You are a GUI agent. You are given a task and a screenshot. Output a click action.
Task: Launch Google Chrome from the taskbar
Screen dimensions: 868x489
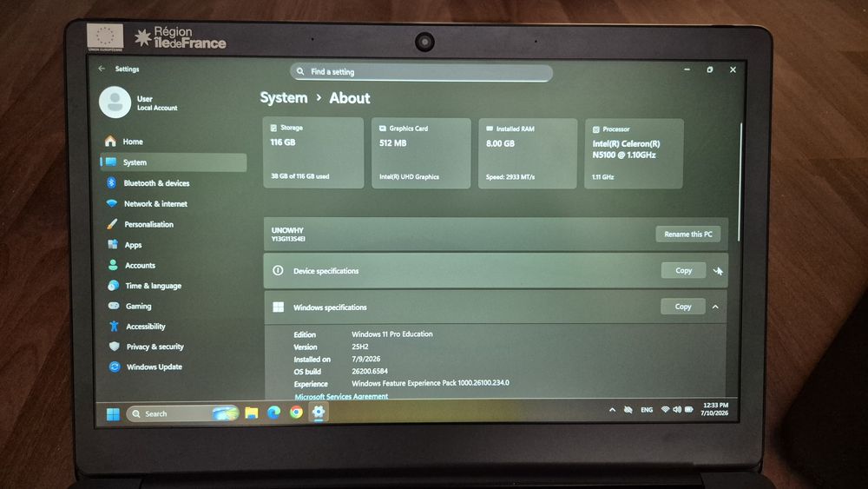tap(296, 412)
